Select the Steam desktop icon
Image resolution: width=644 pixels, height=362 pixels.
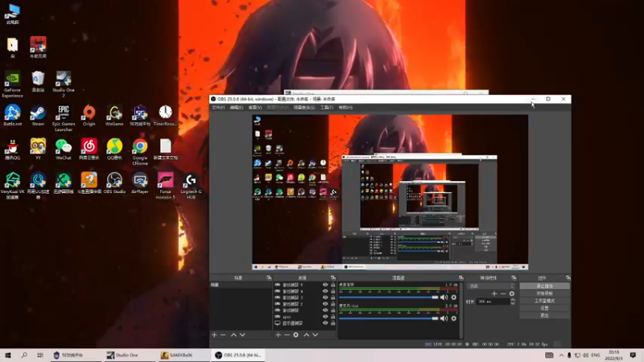click(x=38, y=115)
